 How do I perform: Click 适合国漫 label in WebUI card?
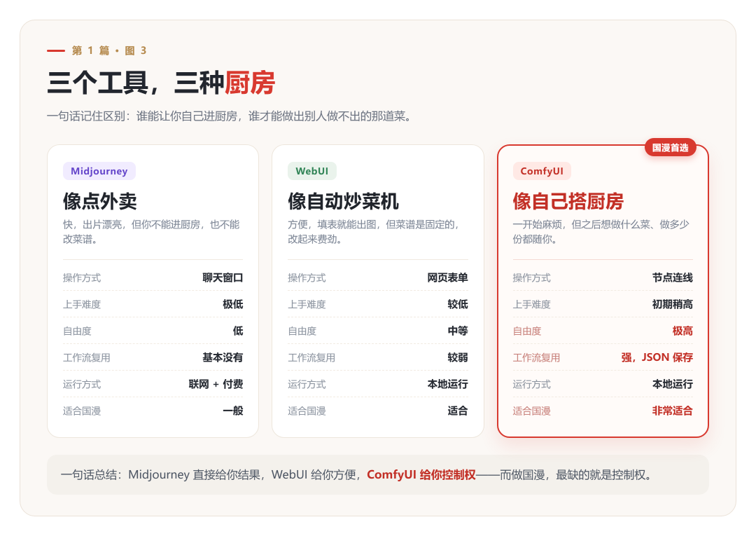[x=307, y=411]
